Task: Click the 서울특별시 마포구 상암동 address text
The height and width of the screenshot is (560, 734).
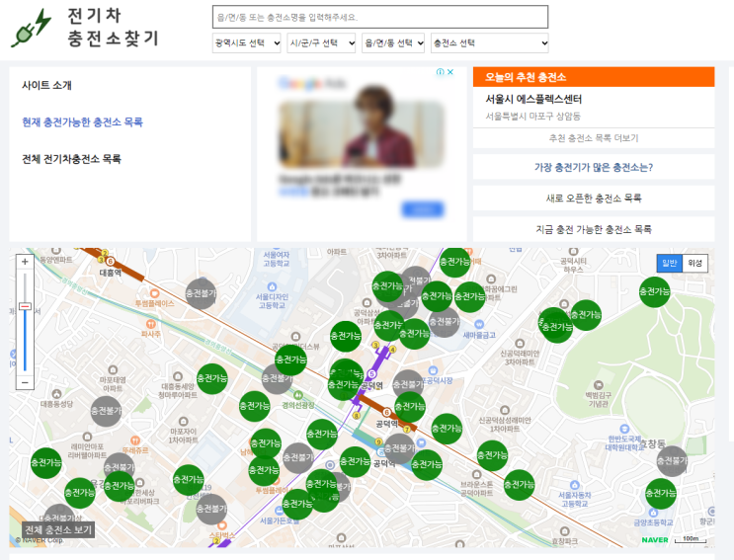Action: [532, 116]
